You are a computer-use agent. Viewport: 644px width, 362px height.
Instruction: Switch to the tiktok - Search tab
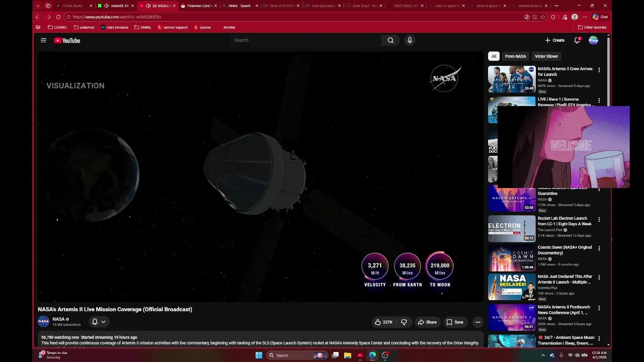click(x=240, y=6)
